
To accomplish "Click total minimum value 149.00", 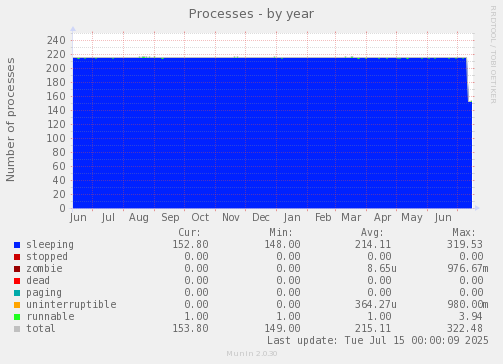I will [x=282, y=329].
